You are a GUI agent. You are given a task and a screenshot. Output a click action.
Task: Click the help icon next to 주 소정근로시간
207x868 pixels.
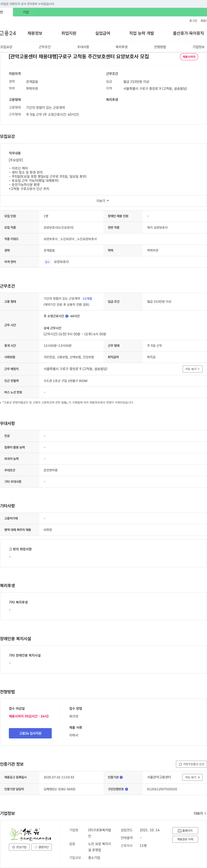(67, 316)
